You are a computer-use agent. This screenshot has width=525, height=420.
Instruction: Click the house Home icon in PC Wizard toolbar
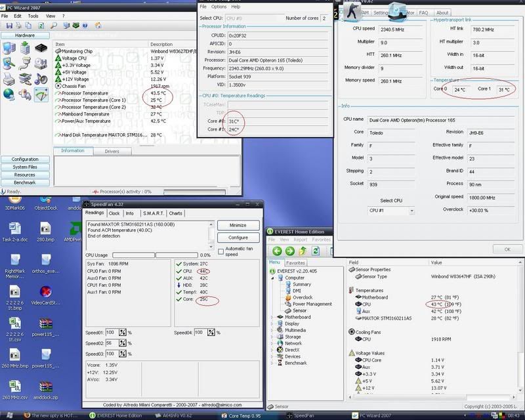click(x=98, y=26)
